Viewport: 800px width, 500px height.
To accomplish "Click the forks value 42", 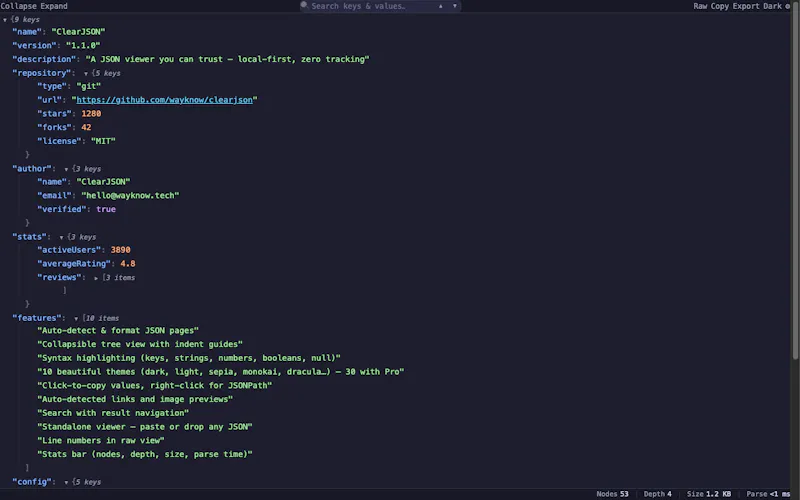I will (86, 128).
